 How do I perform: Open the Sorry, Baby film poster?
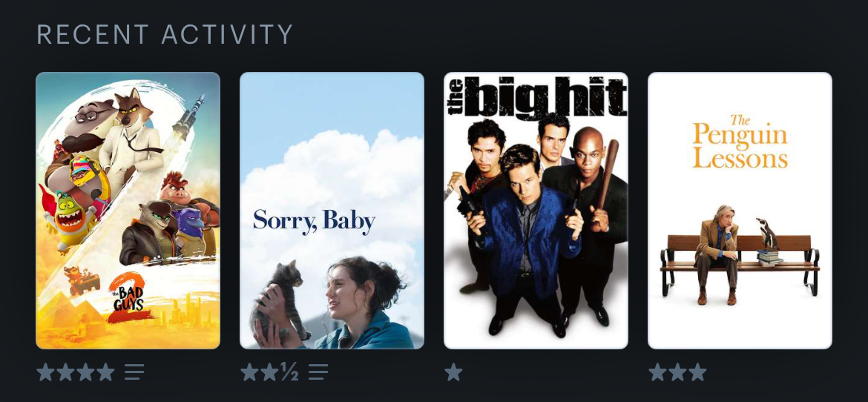[332, 211]
